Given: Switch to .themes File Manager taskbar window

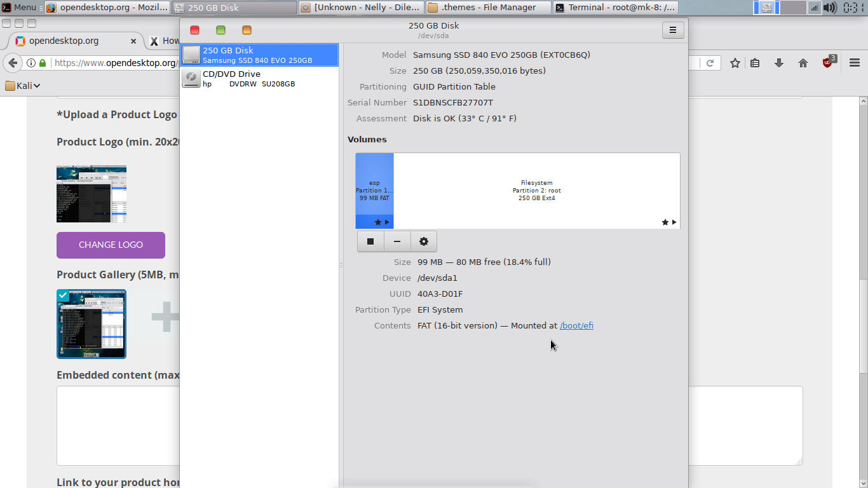Looking at the screenshot, I should pyautogui.click(x=489, y=8).
